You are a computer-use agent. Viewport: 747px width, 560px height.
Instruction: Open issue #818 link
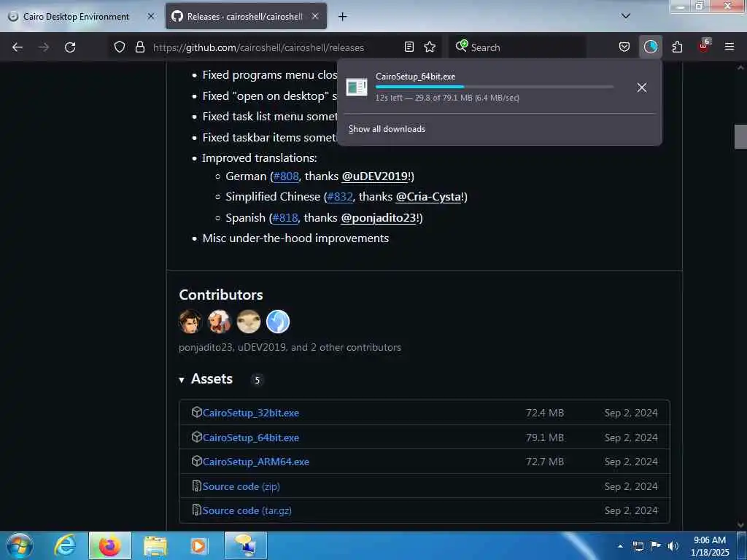[x=285, y=217]
